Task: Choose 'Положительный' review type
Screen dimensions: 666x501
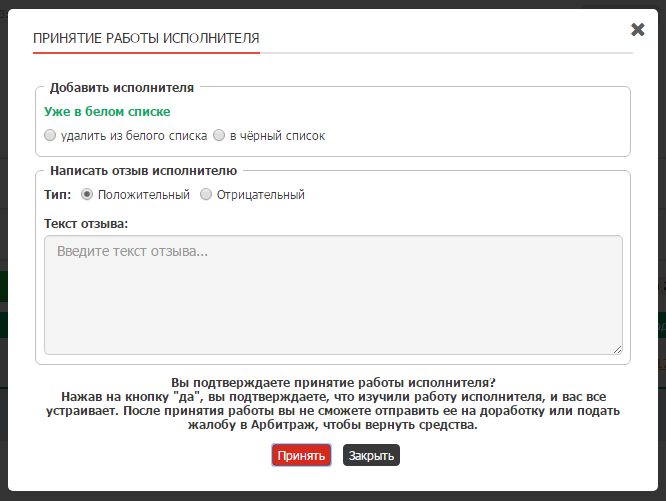Action: [x=87, y=194]
